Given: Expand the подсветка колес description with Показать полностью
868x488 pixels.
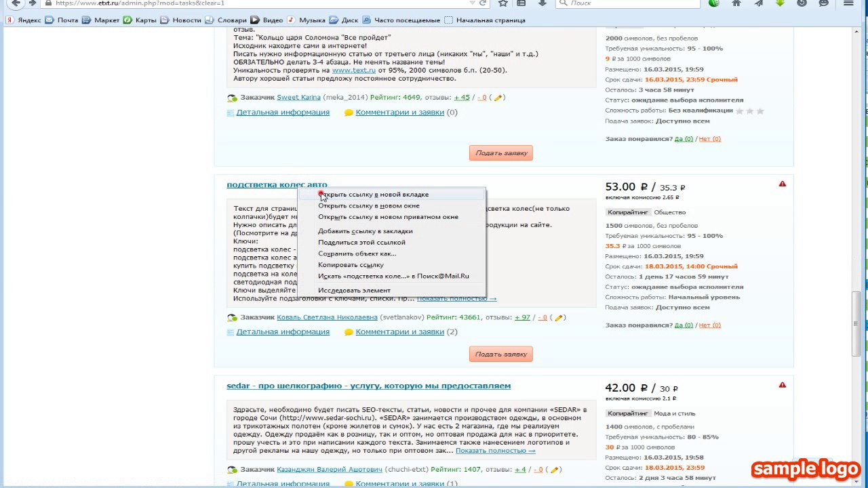Looking at the screenshot, I should [456, 298].
